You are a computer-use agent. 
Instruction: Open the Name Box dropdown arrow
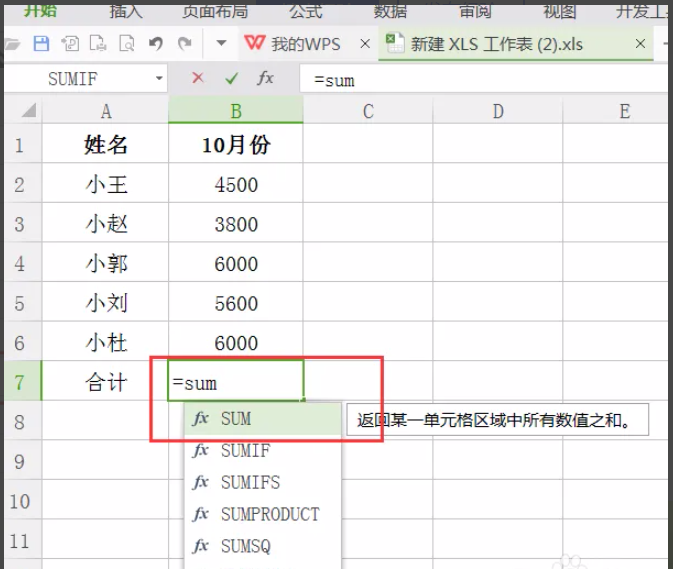[159, 79]
